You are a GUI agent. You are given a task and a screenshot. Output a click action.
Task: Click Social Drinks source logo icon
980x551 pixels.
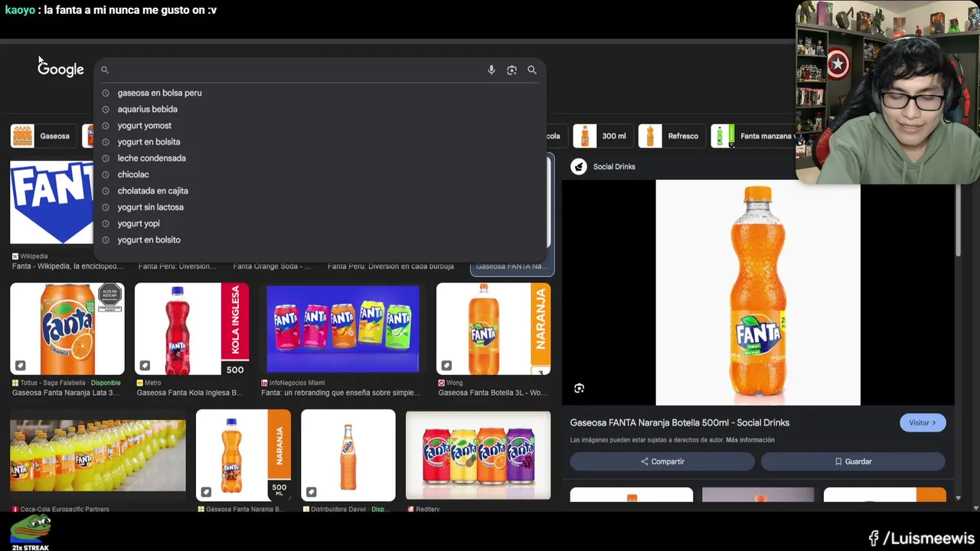(x=579, y=167)
